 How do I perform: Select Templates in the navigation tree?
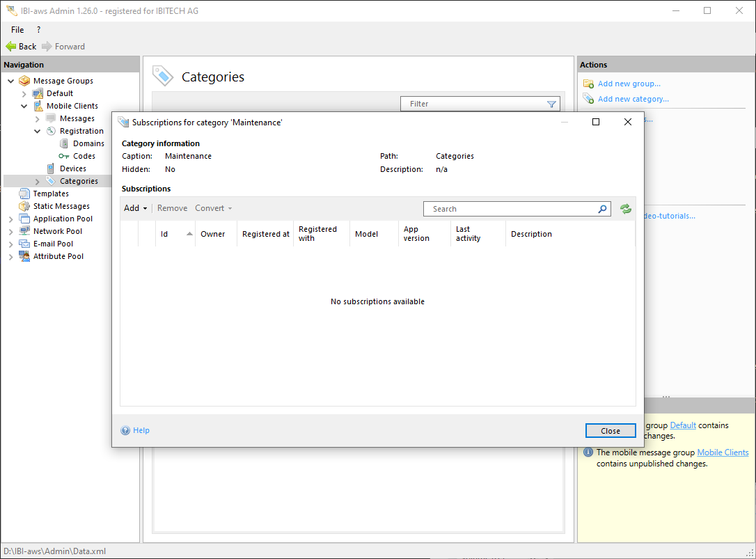click(x=51, y=194)
